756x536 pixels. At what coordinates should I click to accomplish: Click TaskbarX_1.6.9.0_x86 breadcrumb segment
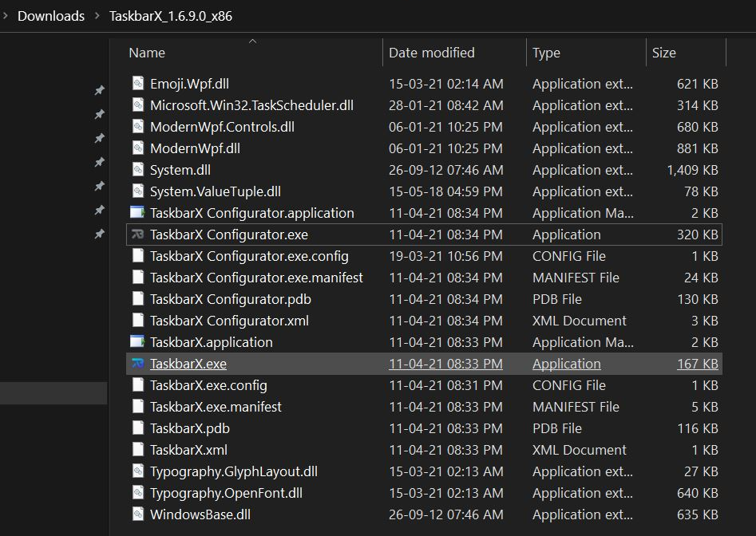[170, 16]
